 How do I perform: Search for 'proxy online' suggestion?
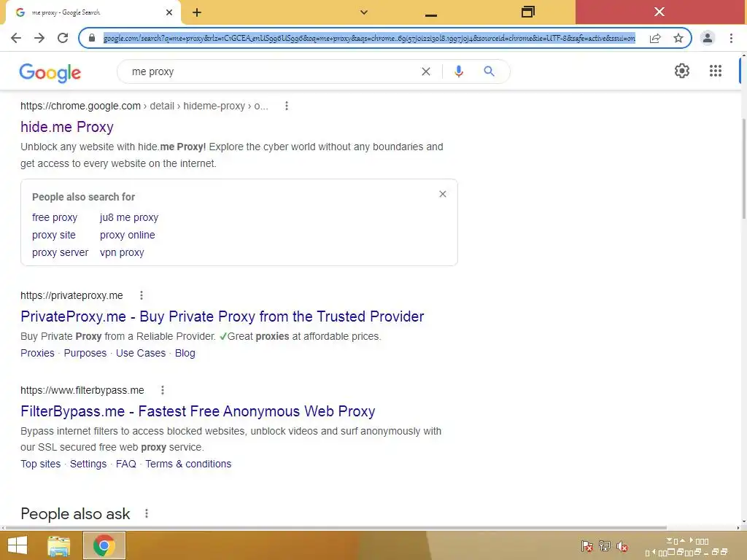(127, 236)
